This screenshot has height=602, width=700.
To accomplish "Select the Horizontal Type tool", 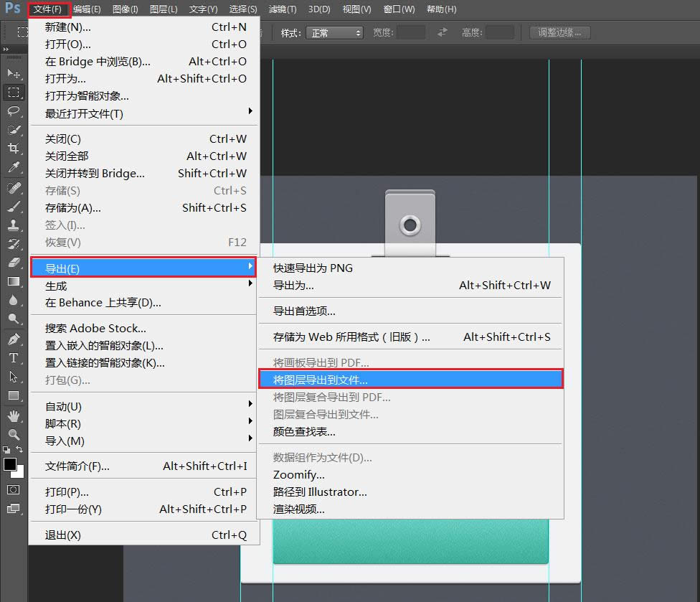I will pos(14,357).
